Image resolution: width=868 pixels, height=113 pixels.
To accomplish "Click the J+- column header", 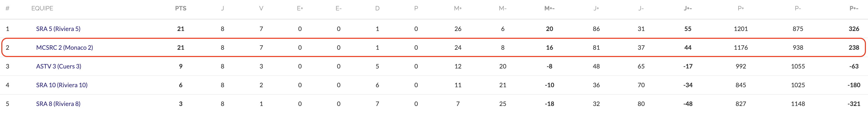I will tap(688, 8).
